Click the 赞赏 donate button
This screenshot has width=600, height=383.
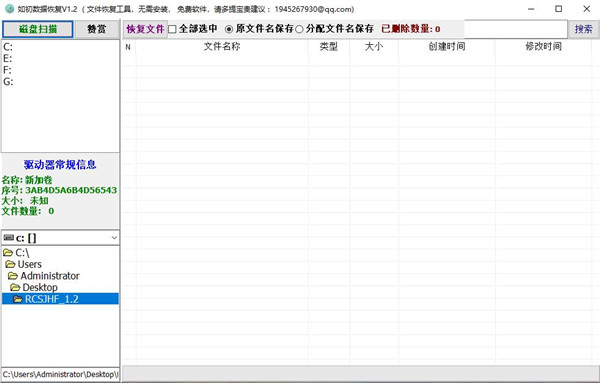coord(97,29)
